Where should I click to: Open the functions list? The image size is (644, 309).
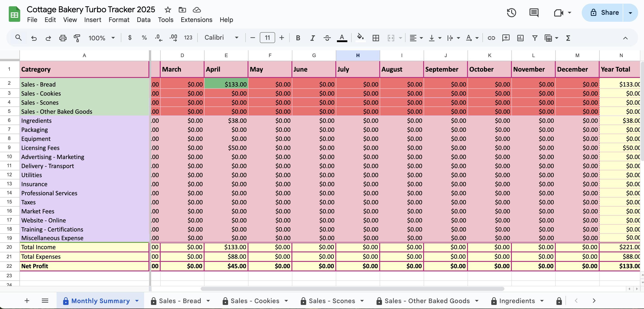[x=568, y=38]
